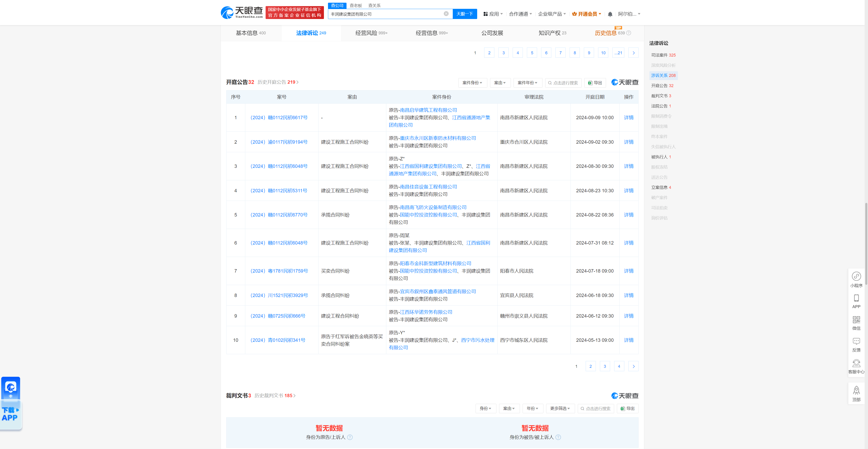The image size is (868, 449).
Task: Click the notification bell icon
Action: pyautogui.click(x=610, y=14)
